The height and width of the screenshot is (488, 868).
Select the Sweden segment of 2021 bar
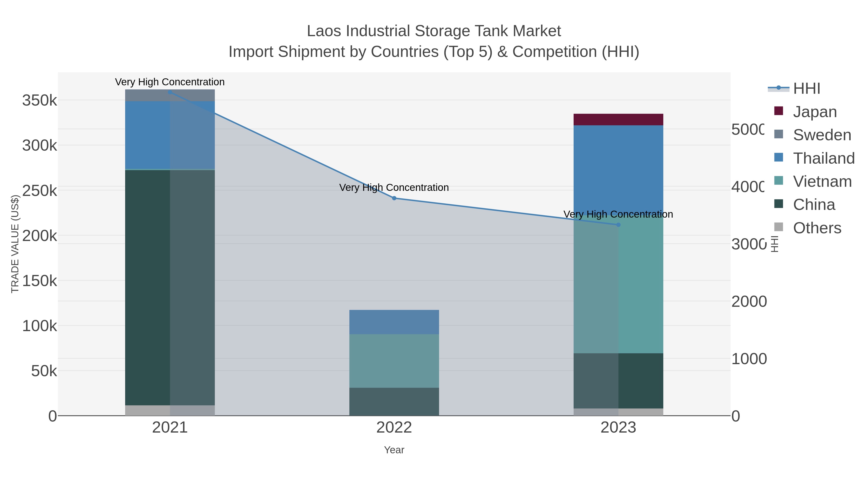[170, 95]
